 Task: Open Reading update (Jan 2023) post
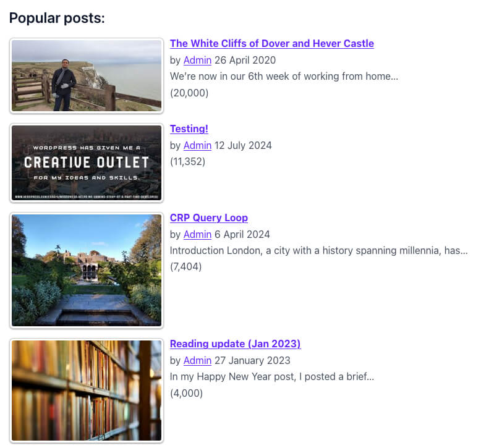click(236, 344)
